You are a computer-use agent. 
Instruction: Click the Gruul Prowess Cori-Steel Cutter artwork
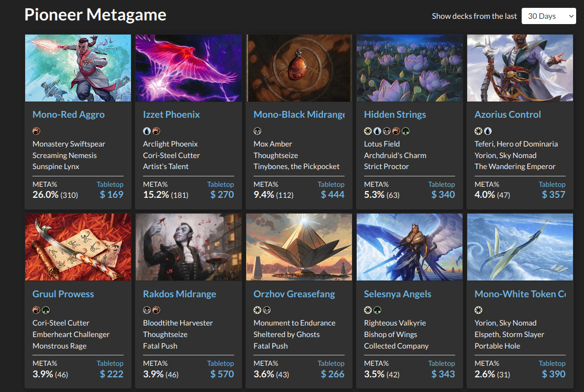78,247
